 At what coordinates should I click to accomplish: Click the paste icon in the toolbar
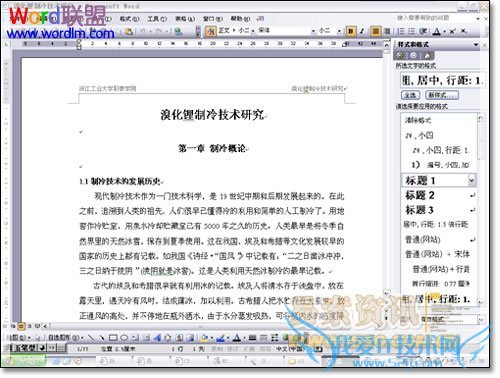pos(129,31)
